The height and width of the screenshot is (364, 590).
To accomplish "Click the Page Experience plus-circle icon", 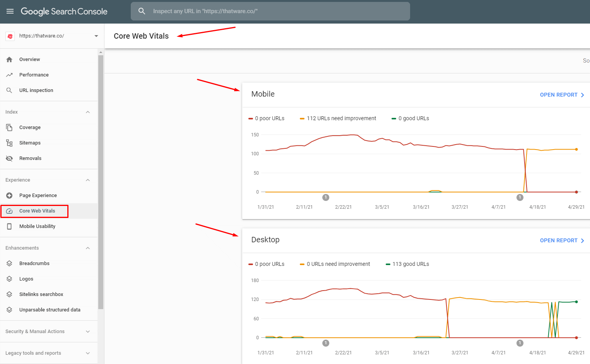I will 9,196.
